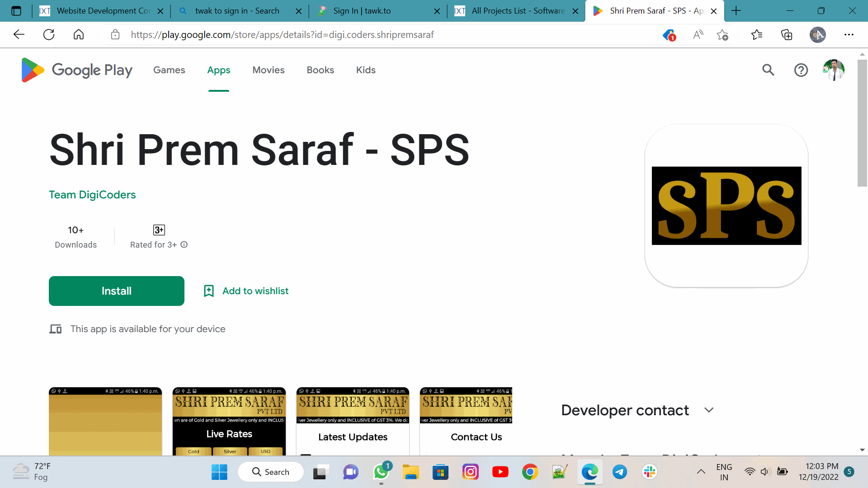Launch Instagram from taskbar

coord(470,472)
